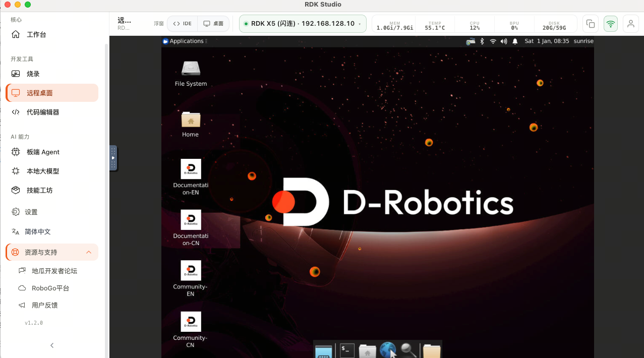The height and width of the screenshot is (358, 644).
Task: Open the 代码编辑器 code editor
Action: click(52, 112)
